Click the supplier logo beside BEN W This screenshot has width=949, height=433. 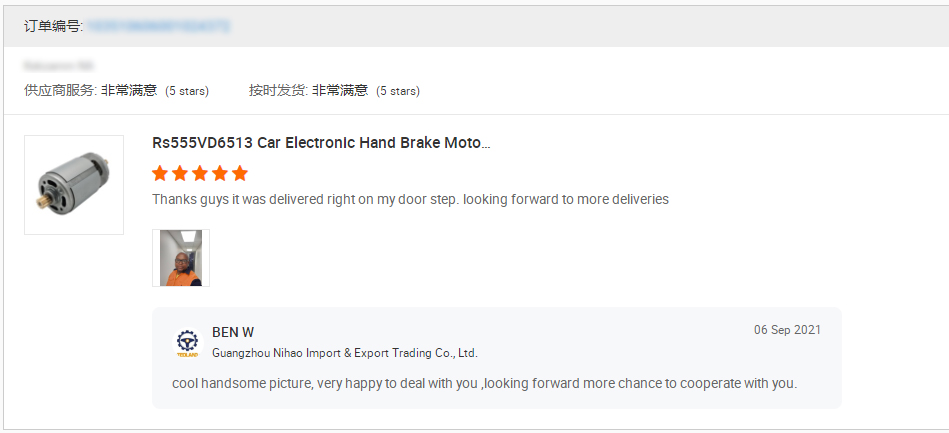pyautogui.click(x=187, y=343)
